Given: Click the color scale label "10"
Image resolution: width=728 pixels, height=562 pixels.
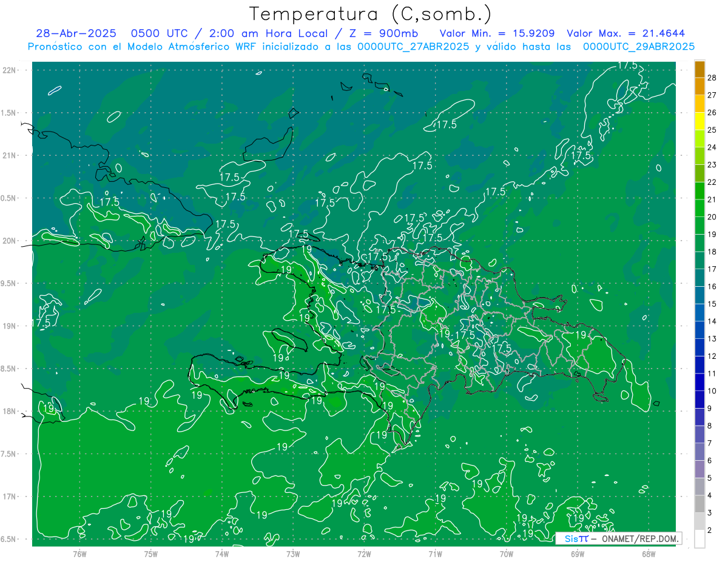Looking at the screenshot, I should [712, 391].
